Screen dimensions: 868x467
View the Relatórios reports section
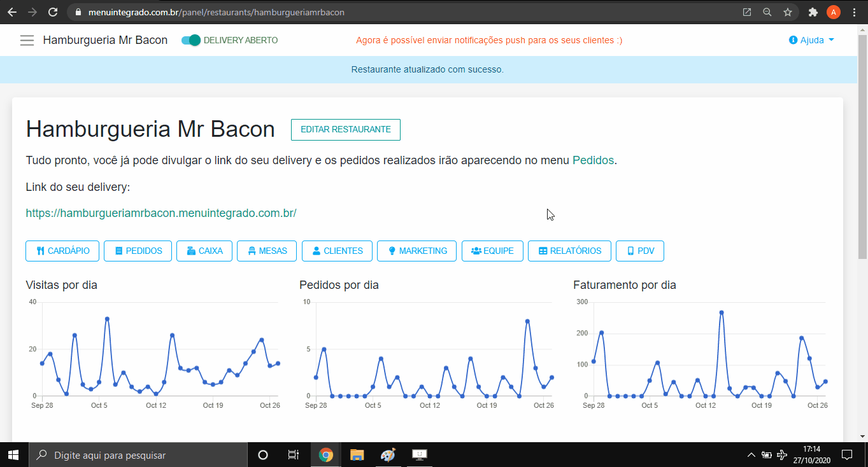coord(569,251)
